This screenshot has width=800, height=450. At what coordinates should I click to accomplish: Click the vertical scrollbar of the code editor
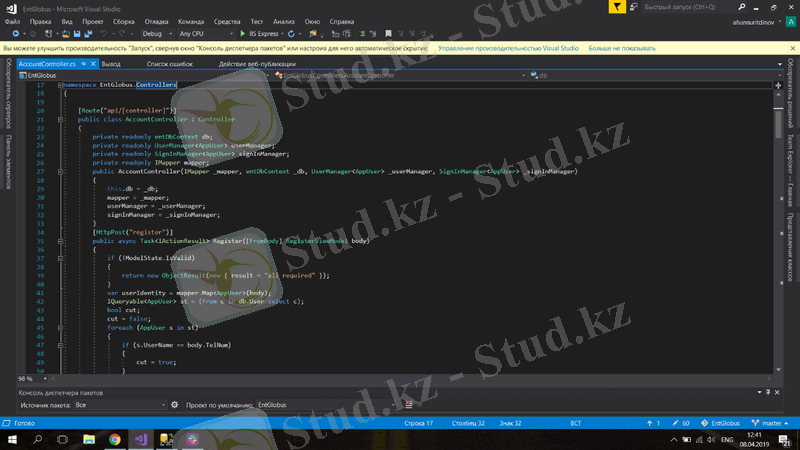click(x=778, y=232)
